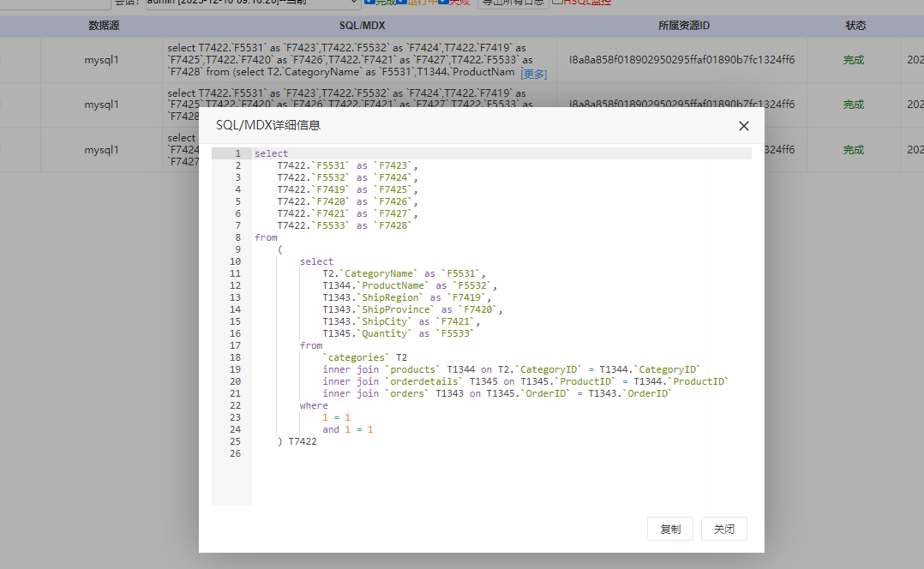Click the inner join `orders` line
924x569 pixels.
497,393
